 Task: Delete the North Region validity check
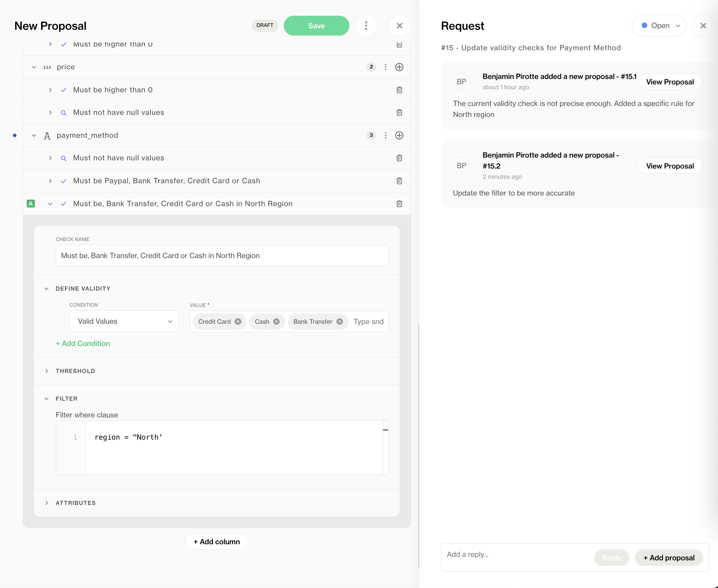tap(399, 204)
